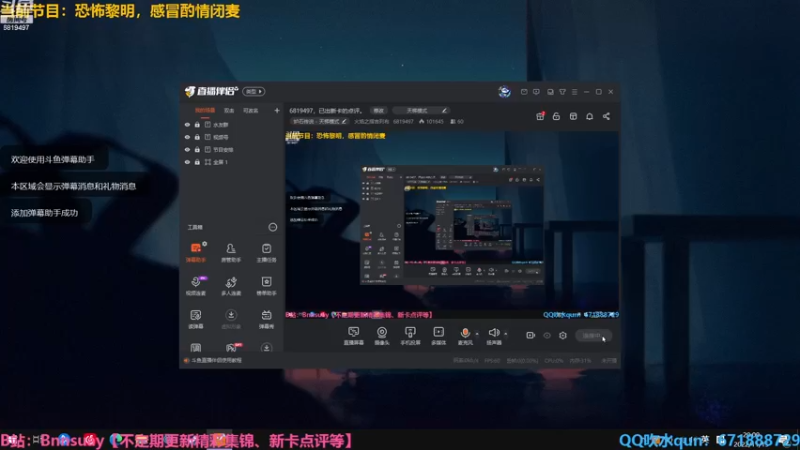Toggle the lock on the first source row
The width and height of the screenshot is (800, 450).
(197, 124)
